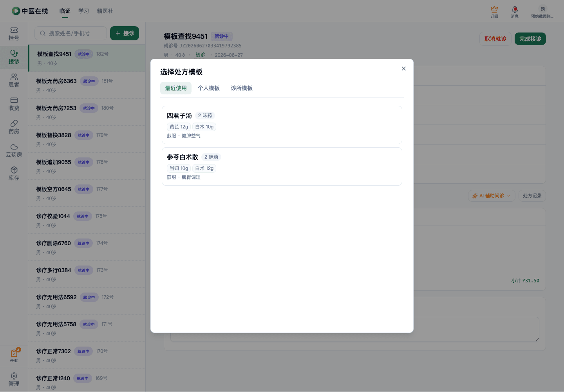564x392 pixels.
Task: Select patient 模板追加9055
Action: 87,166
